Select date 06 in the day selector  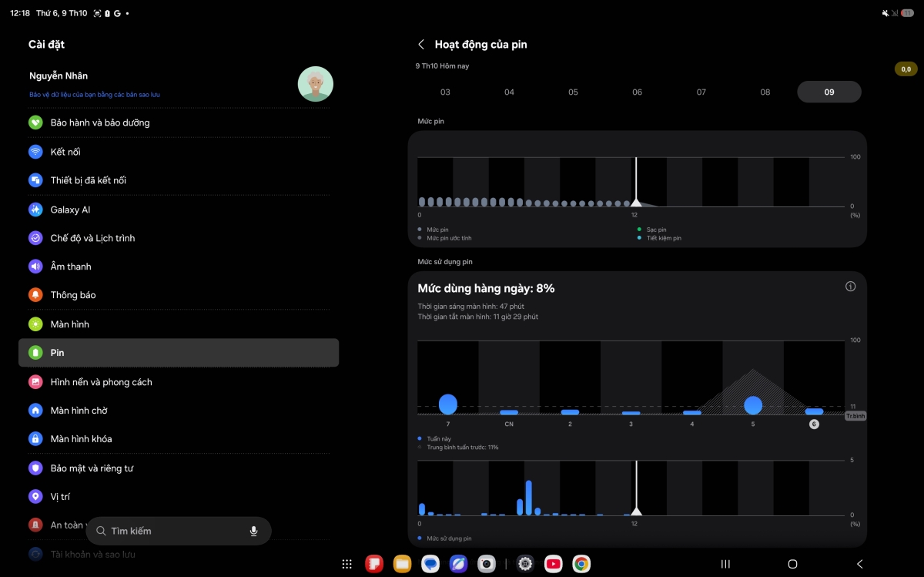637,92
